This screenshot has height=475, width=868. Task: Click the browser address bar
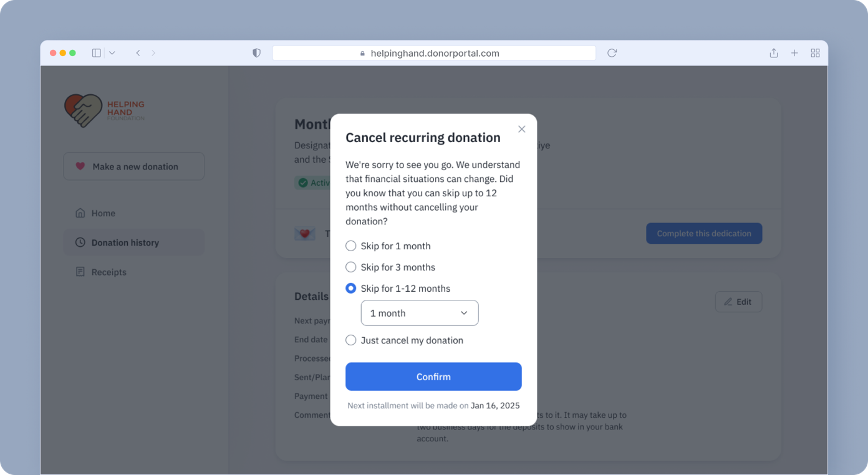pyautogui.click(x=433, y=53)
